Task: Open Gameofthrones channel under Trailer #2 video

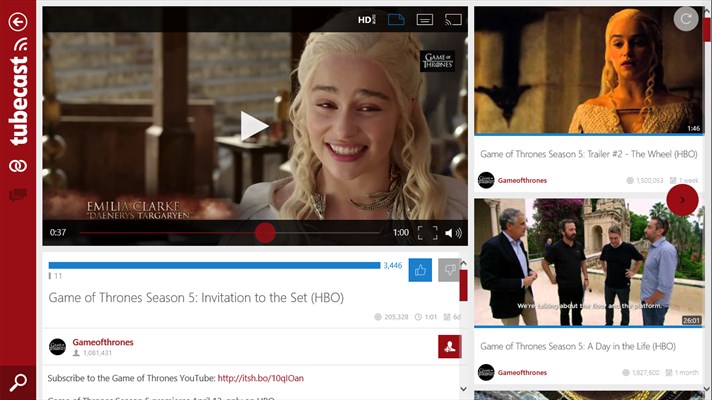Action: point(522,180)
